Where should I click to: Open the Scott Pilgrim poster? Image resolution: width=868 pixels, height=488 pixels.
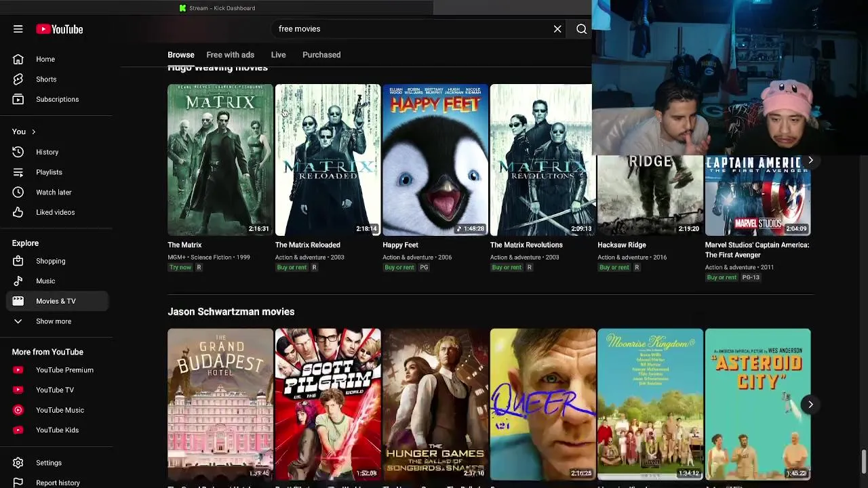tap(328, 404)
